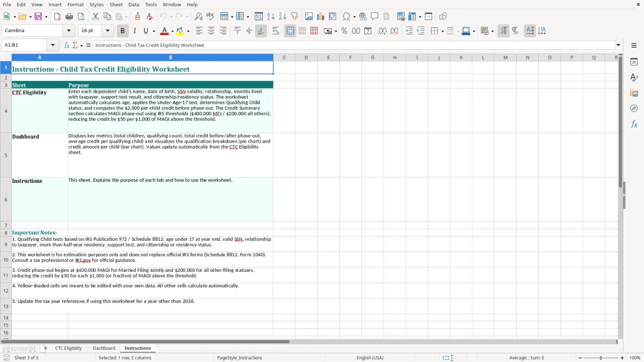
Task: Select row 4 header
Action: 6,111
